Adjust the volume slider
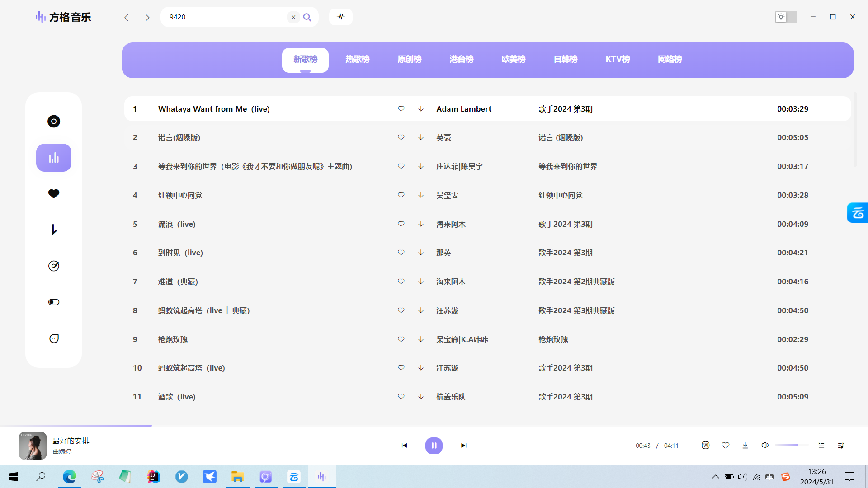Viewport: 868px width, 488px height. pyautogui.click(x=792, y=445)
